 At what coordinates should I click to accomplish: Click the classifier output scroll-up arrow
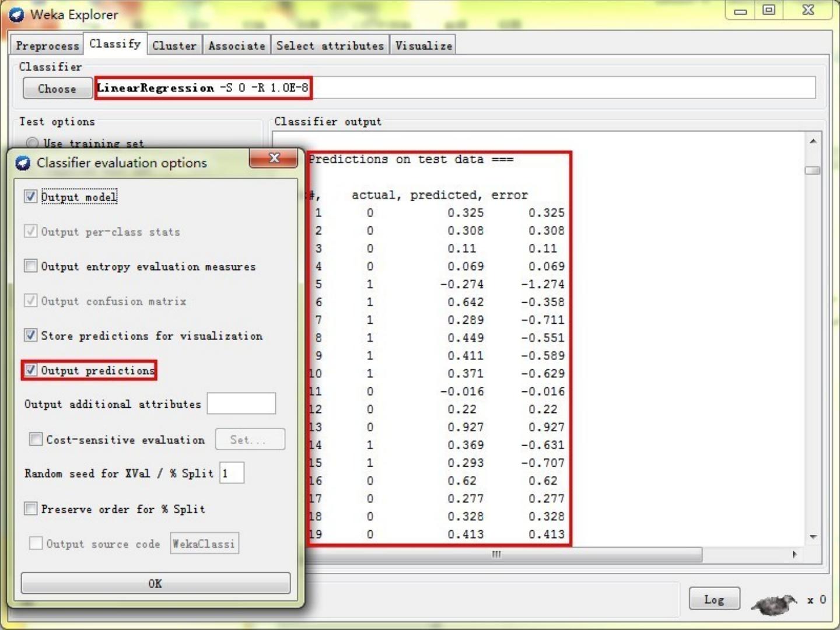click(813, 141)
